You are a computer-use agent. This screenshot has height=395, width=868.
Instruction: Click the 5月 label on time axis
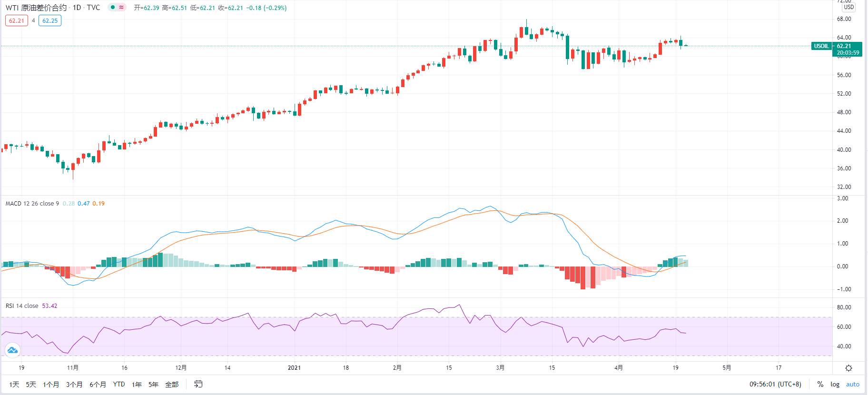coord(727,367)
